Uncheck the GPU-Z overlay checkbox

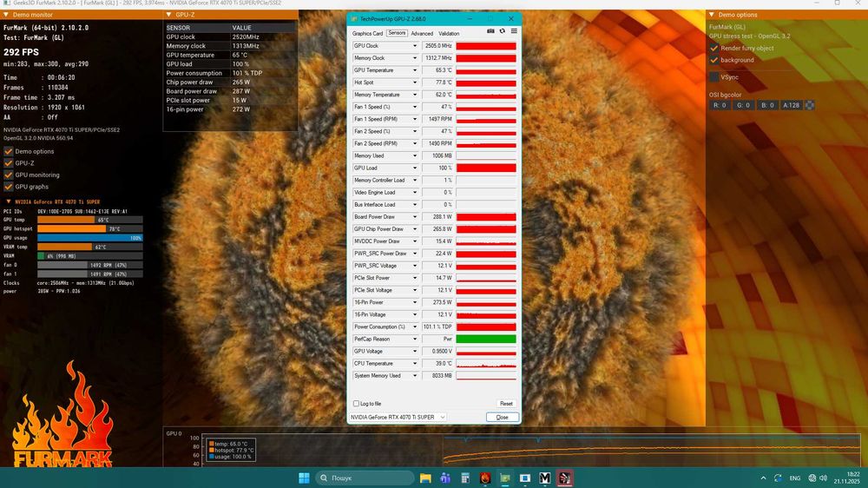click(9, 163)
